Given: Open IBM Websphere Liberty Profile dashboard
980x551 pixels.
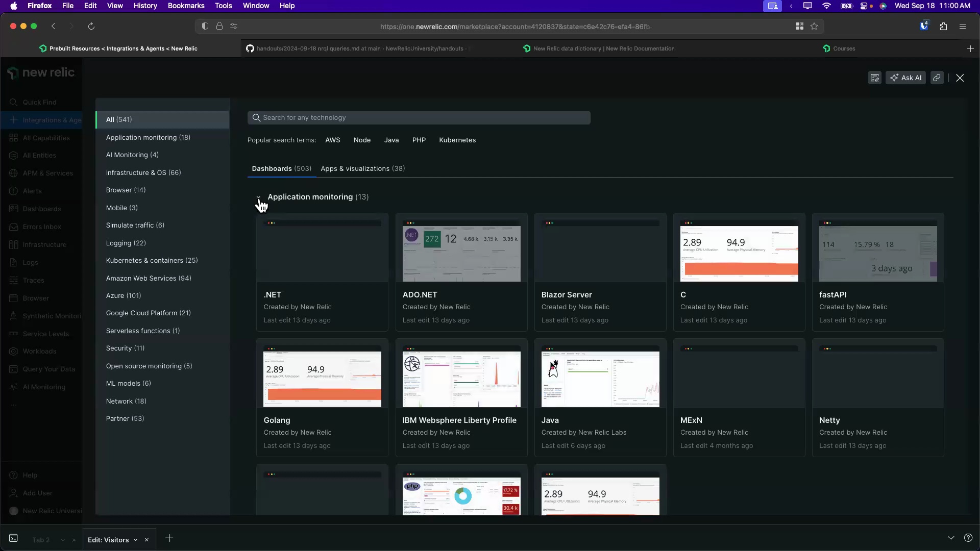Looking at the screenshot, I should coord(461,398).
